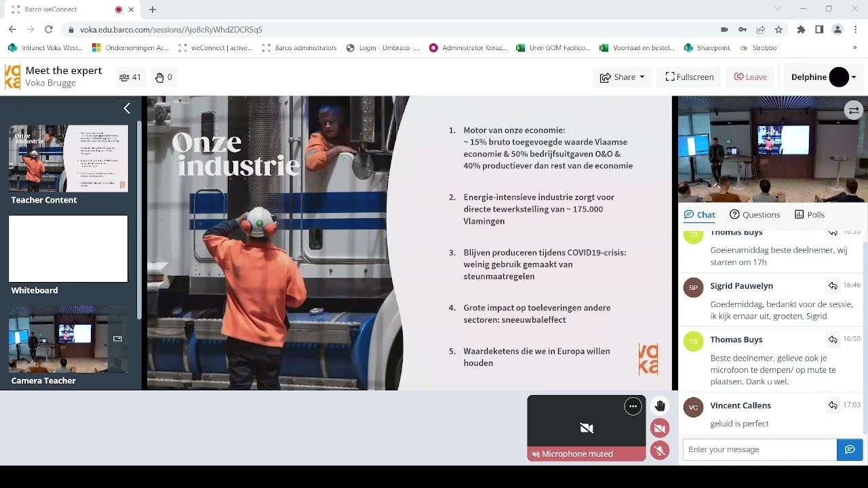Open the Uren GOM Facilico bookmark
Screen dimensions: 868x488
point(554,48)
